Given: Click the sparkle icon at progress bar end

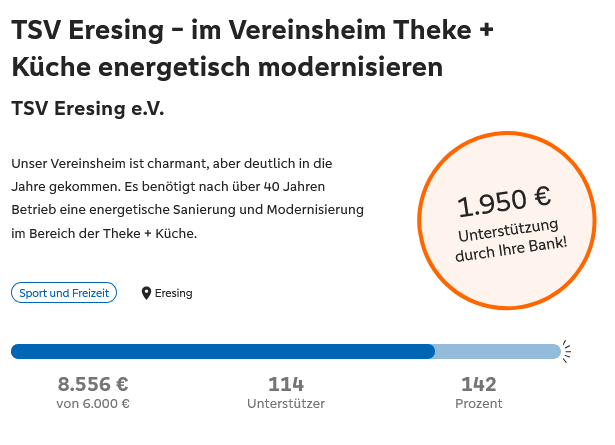Looking at the screenshot, I should click(567, 350).
